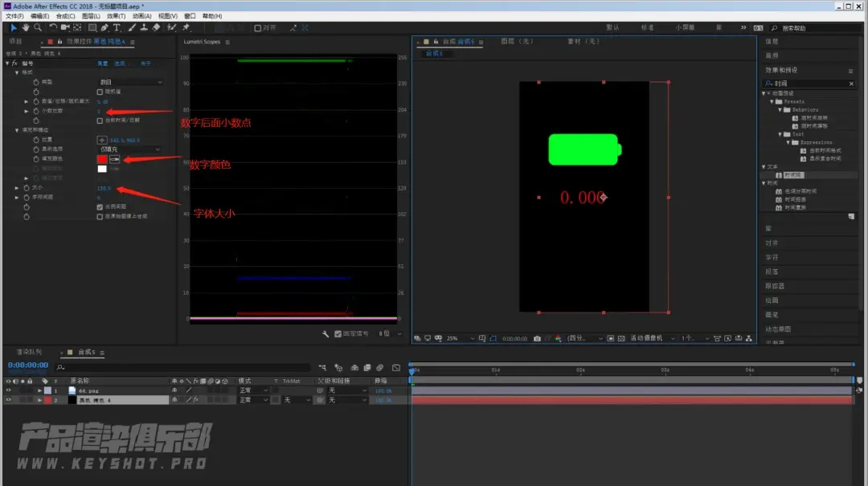The height and width of the screenshot is (486, 868).
Task: Open the 编辑(E) menu
Action: pos(40,16)
